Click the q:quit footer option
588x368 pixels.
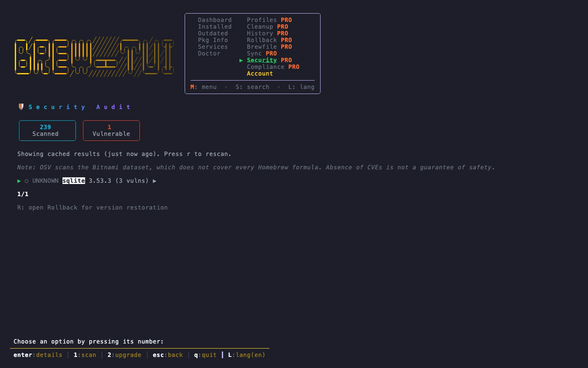pos(205,355)
